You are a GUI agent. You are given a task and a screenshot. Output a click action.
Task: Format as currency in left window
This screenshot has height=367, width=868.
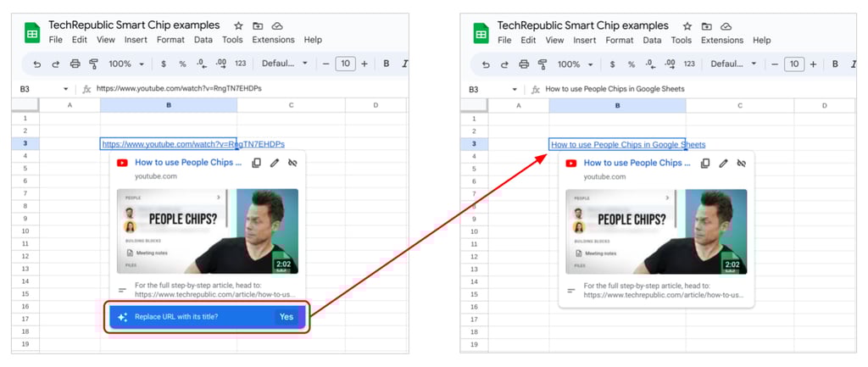click(x=164, y=64)
